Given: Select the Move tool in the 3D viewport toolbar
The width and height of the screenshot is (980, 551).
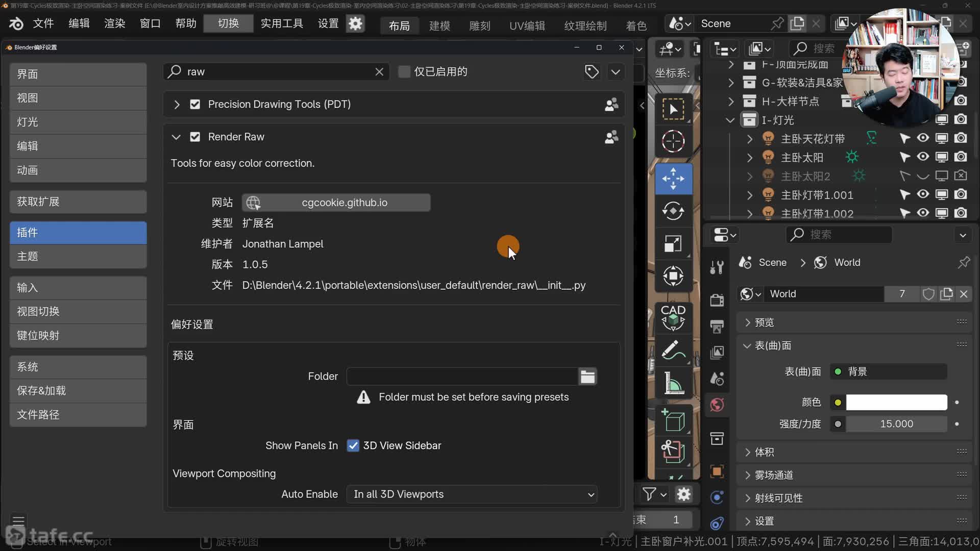Looking at the screenshot, I should [x=673, y=179].
